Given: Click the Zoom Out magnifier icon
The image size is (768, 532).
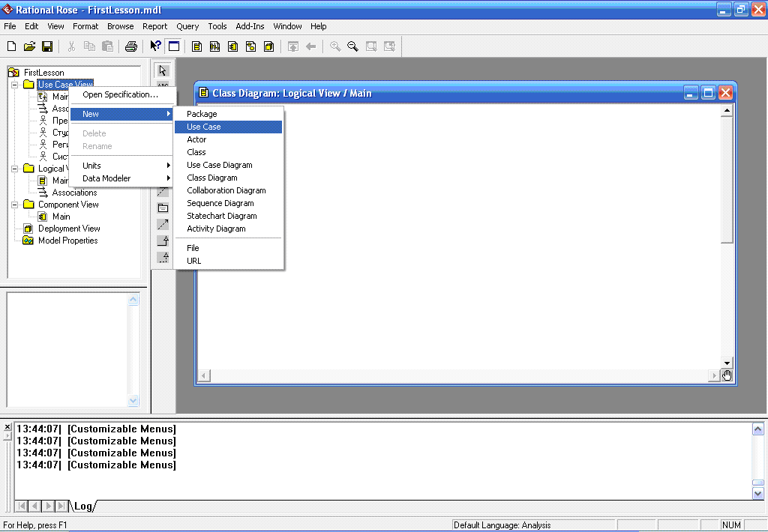Looking at the screenshot, I should pos(352,46).
